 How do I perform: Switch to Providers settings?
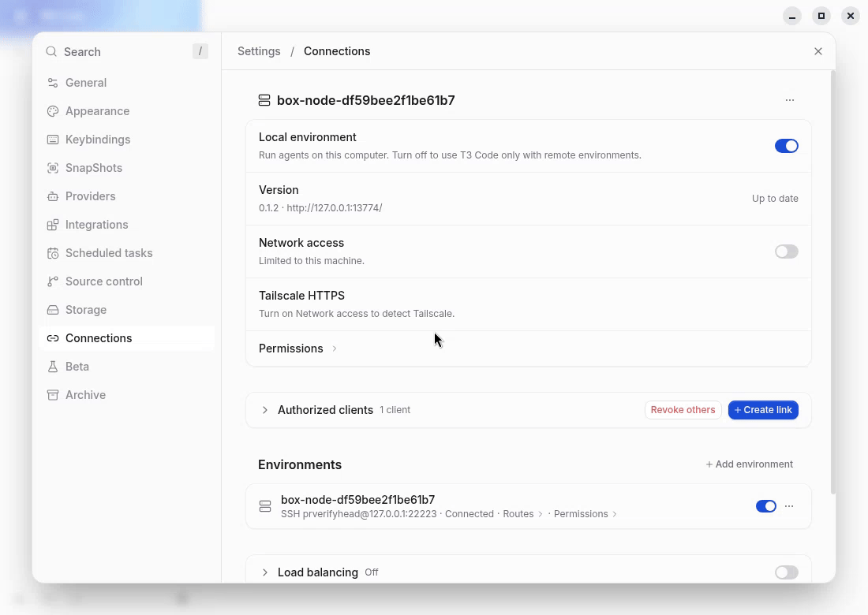pyautogui.click(x=127, y=196)
